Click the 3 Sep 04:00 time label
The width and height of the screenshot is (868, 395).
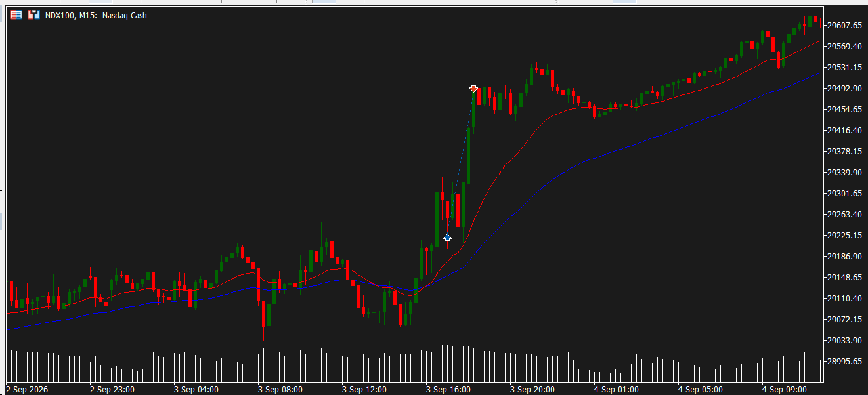coord(196,390)
